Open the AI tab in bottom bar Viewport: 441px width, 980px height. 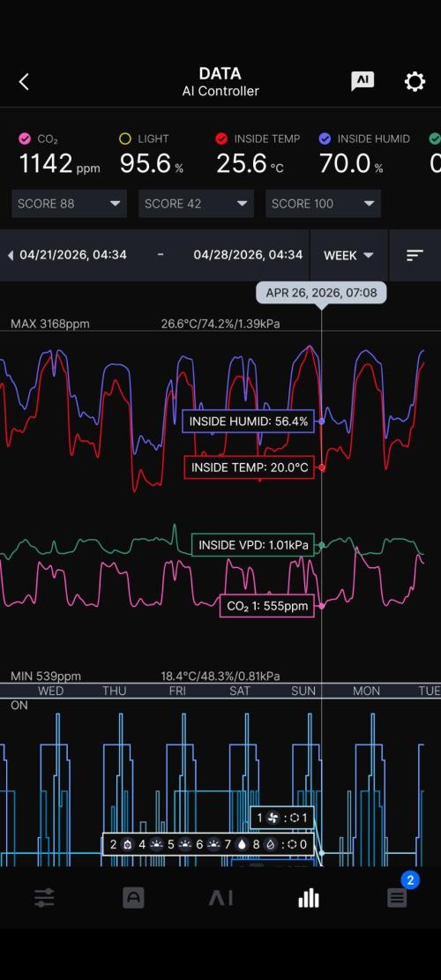(x=220, y=898)
